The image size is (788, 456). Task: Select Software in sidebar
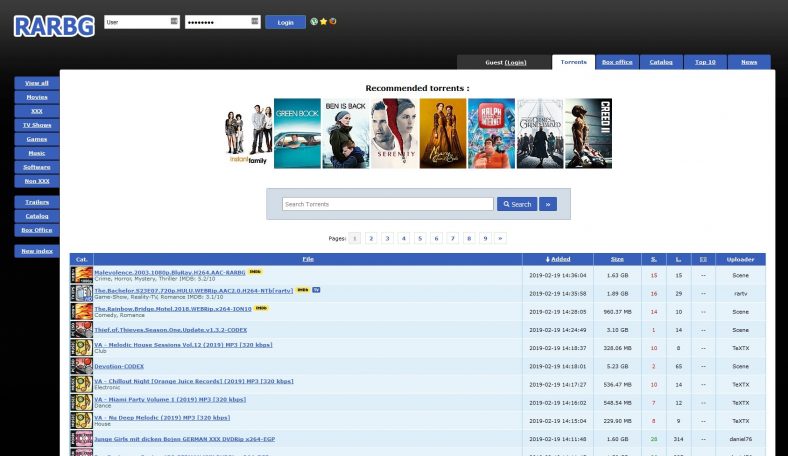(37, 167)
